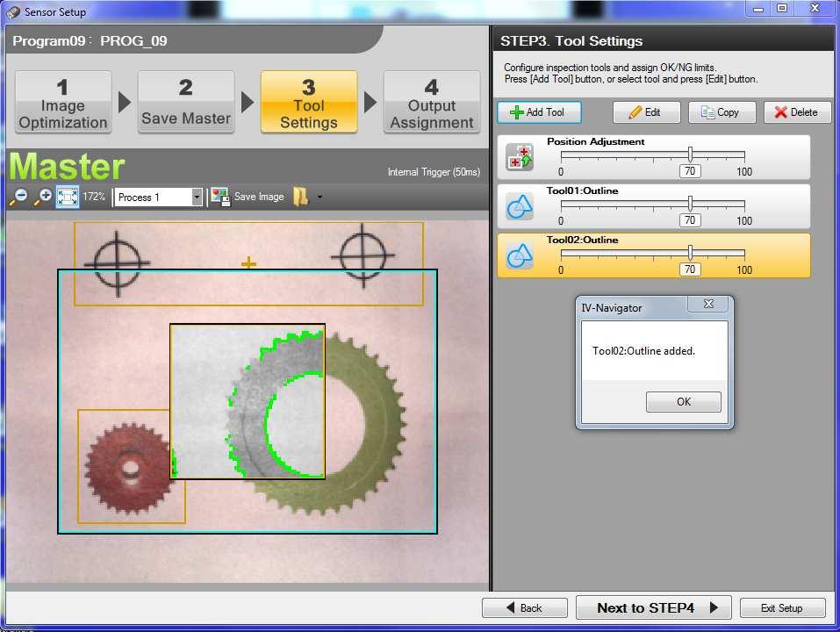
Task: Click the Program09: PROG_09 header text
Action: pyautogui.click(x=90, y=40)
